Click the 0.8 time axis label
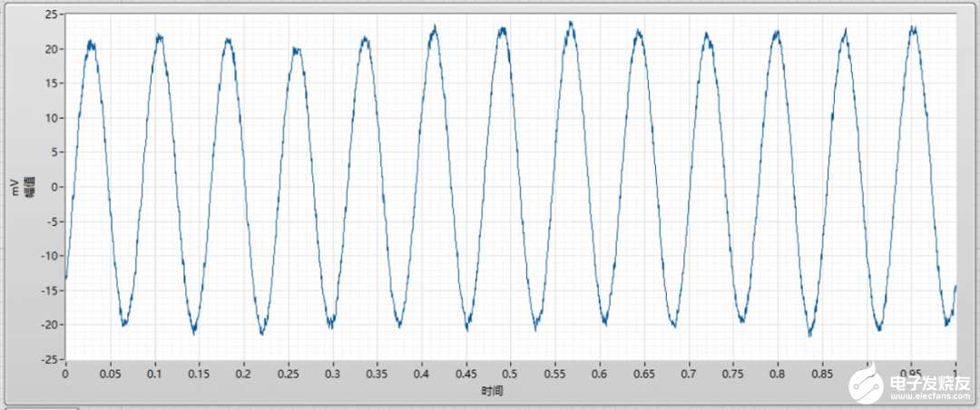980x410 pixels. [x=778, y=374]
